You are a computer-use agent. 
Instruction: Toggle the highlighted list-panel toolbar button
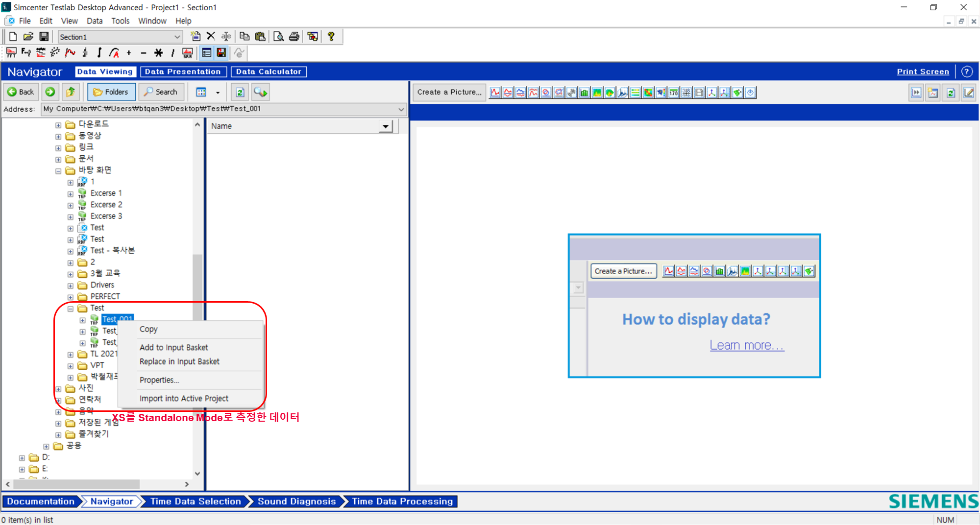pos(207,53)
